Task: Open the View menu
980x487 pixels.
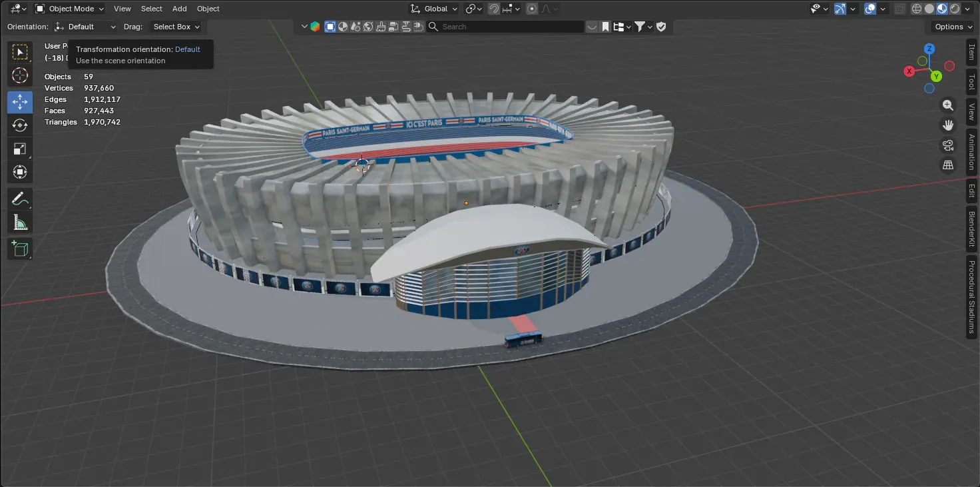Action: (122, 9)
